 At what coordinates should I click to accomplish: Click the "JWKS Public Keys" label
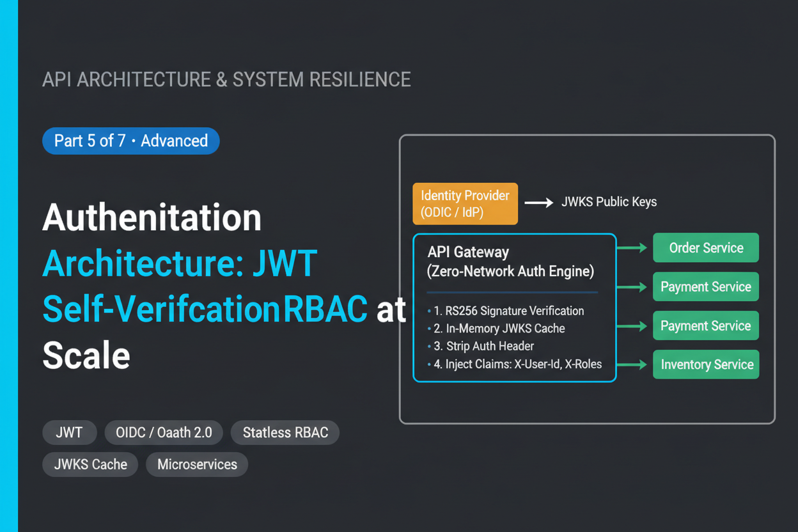click(609, 202)
